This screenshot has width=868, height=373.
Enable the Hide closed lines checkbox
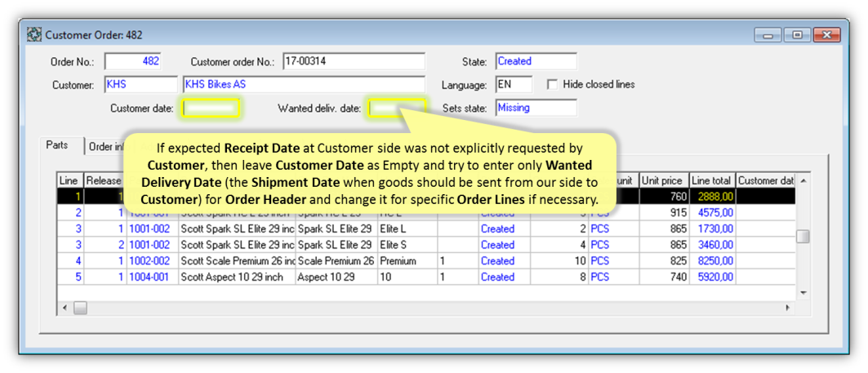(553, 84)
